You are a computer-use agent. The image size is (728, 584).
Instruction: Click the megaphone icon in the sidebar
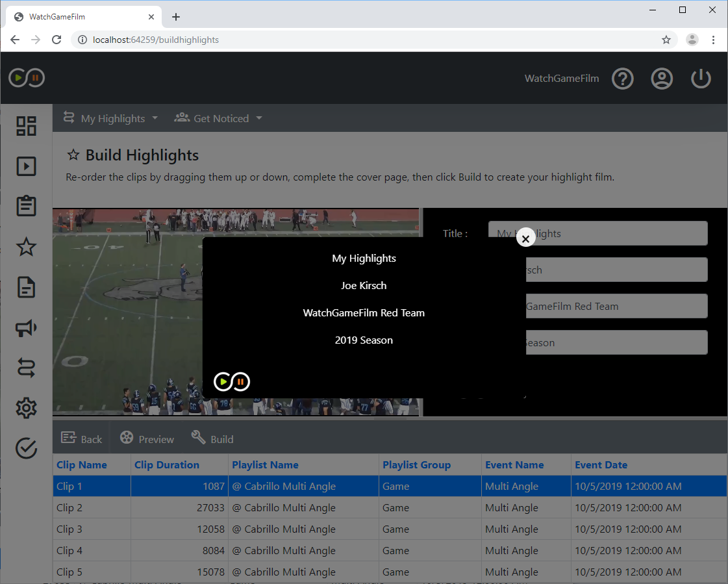[26, 328]
